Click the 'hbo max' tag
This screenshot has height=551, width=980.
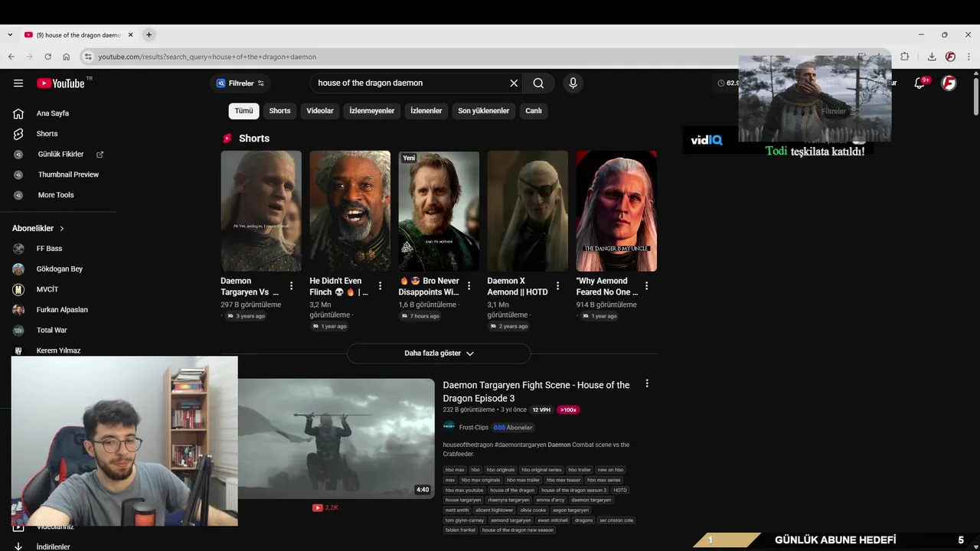455,470
